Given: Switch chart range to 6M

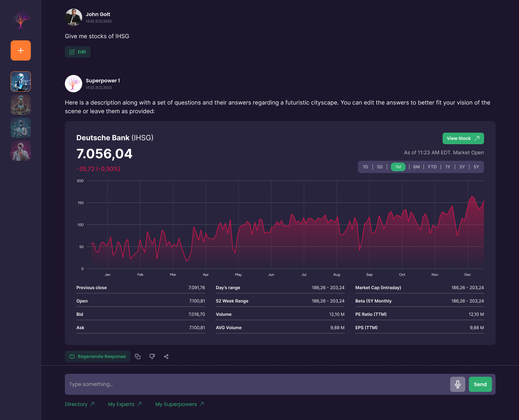Looking at the screenshot, I should pyautogui.click(x=416, y=167).
